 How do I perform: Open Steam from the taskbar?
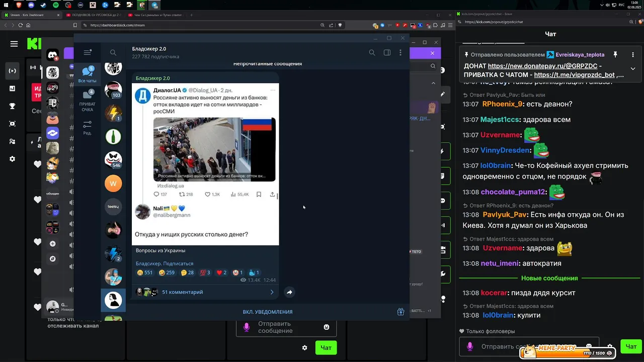click(x=43, y=5)
